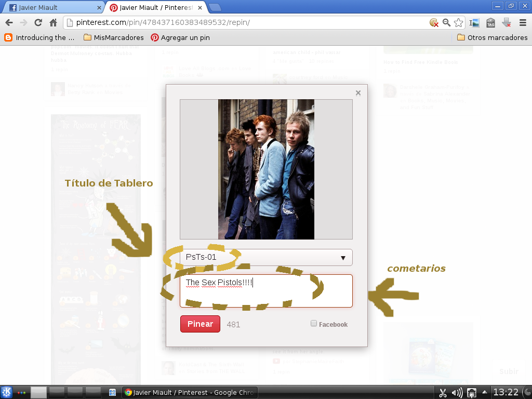
Task: Open the browser home page icon
Action: pos(54,22)
